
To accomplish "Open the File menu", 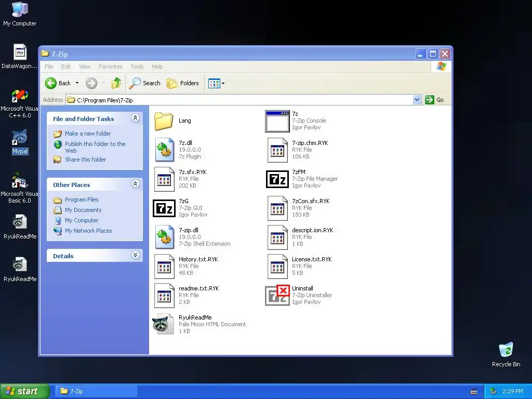I will point(49,66).
